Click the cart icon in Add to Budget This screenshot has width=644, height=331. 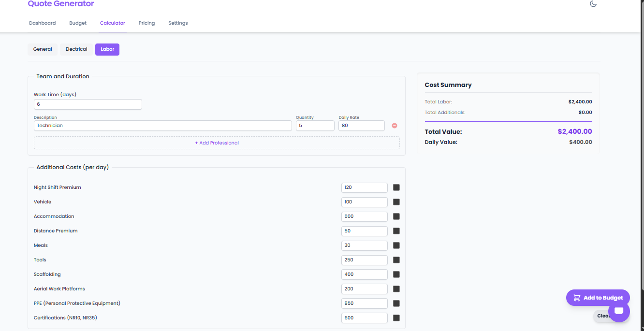[577, 298]
